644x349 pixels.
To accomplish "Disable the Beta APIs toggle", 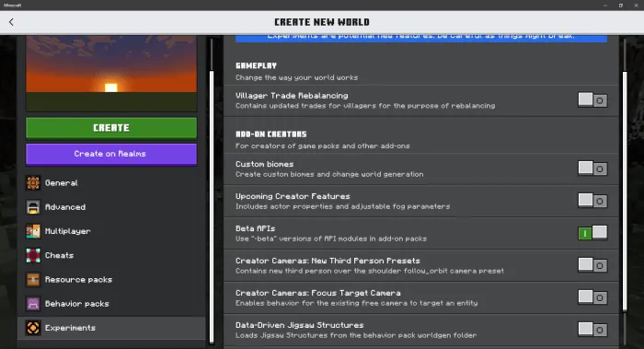I will tap(592, 233).
